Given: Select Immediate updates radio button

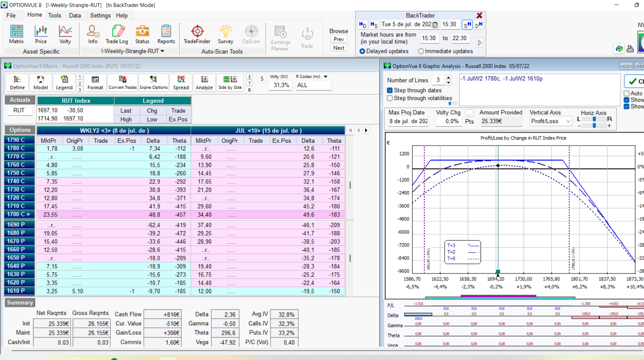Looking at the screenshot, I should point(421,51).
